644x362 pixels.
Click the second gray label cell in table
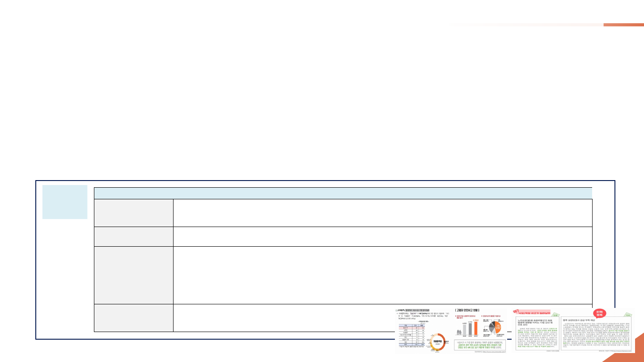point(133,236)
